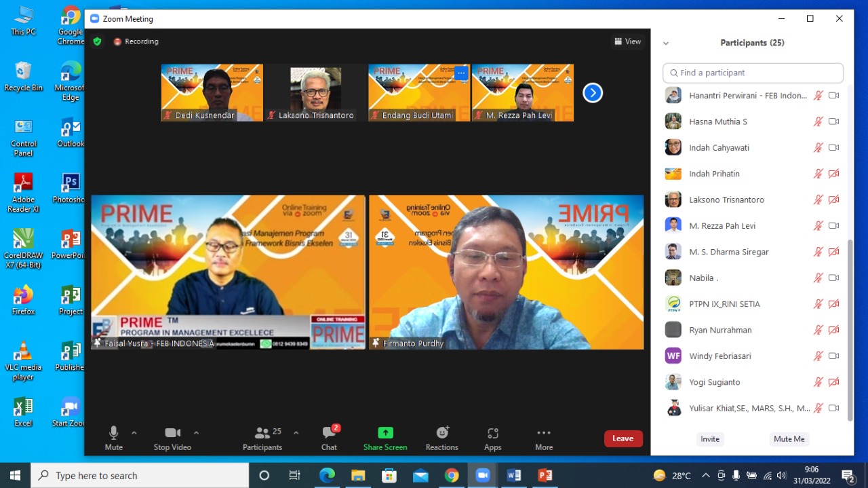This screenshot has width=868, height=488.
Task: Open volume control in system tray
Action: pos(782,475)
